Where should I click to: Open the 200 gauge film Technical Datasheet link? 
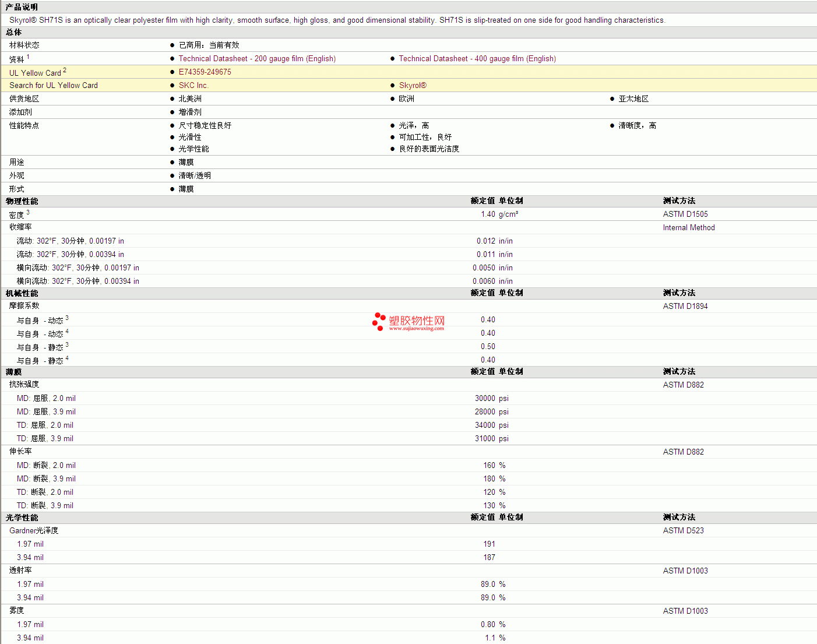[x=257, y=58]
